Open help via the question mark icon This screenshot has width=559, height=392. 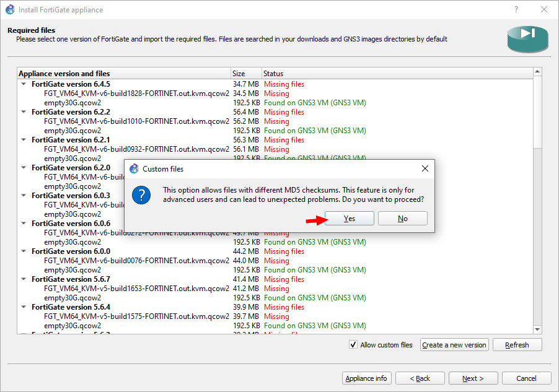[516, 9]
